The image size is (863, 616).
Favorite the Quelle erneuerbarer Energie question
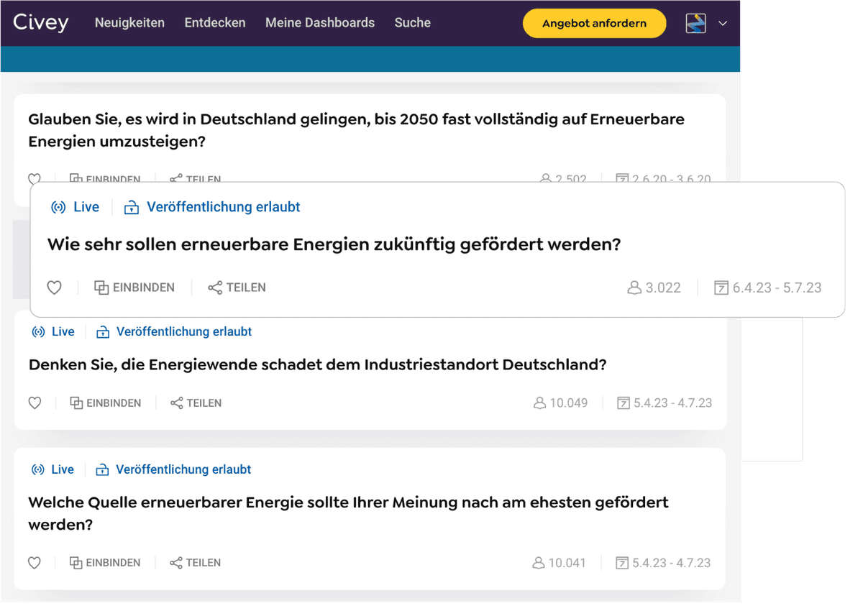[35, 562]
